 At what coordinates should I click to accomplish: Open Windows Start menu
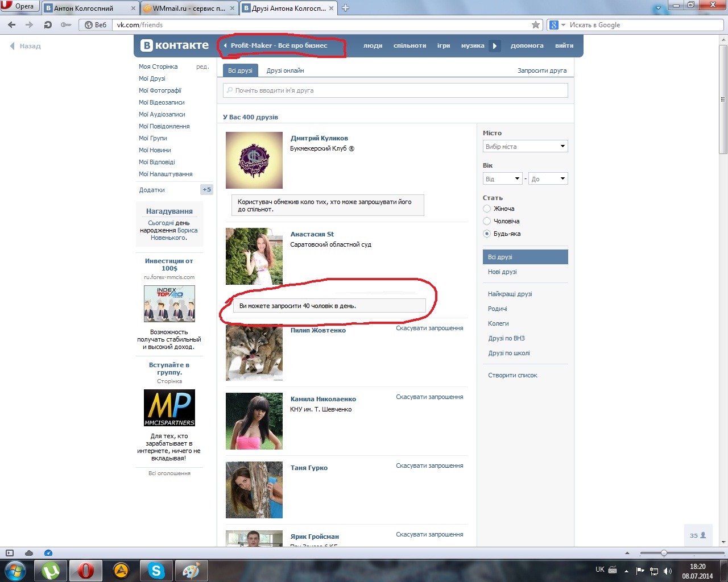pyautogui.click(x=15, y=571)
